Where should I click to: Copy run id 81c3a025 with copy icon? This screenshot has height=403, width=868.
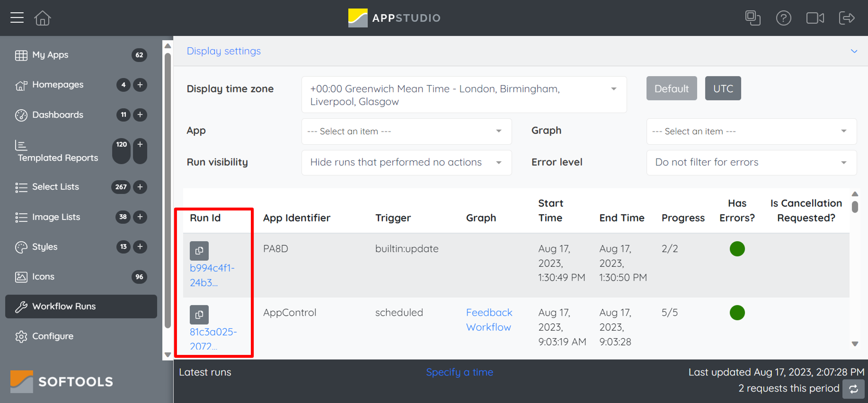tap(199, 314)
